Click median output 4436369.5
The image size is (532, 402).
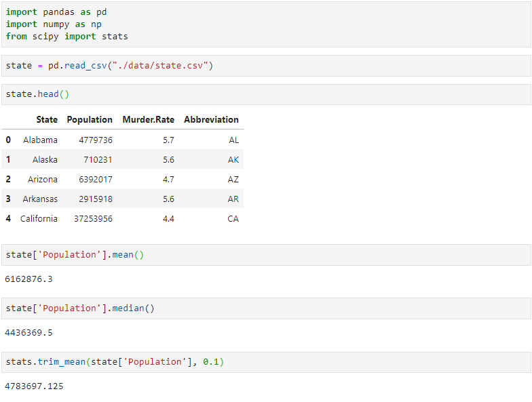[x=28, y=332]
